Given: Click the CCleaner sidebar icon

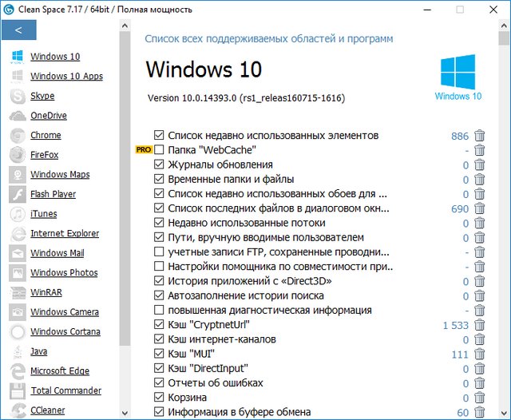Looking at the screenshot, I should click(18, 410).
